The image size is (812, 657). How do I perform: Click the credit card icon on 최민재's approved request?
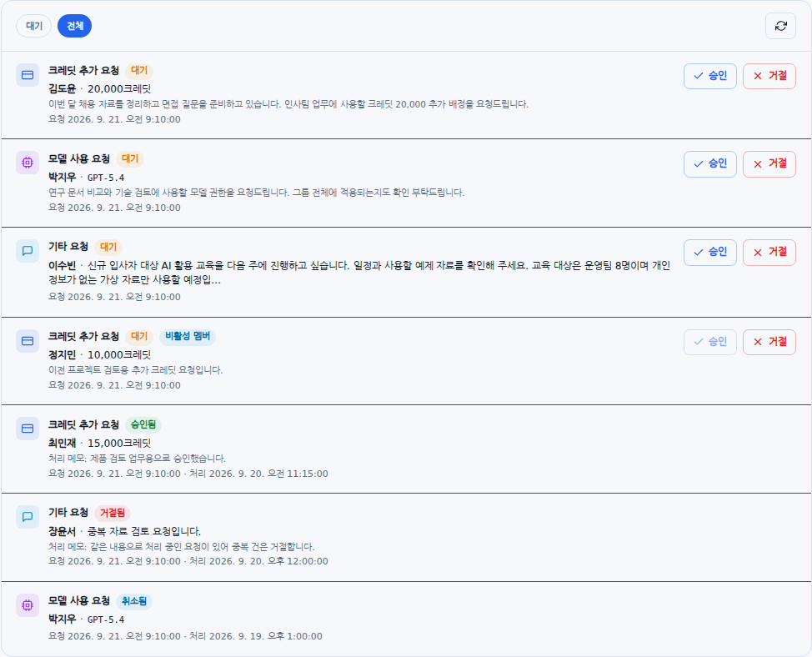pyautogui.click(x=28, y=429)
